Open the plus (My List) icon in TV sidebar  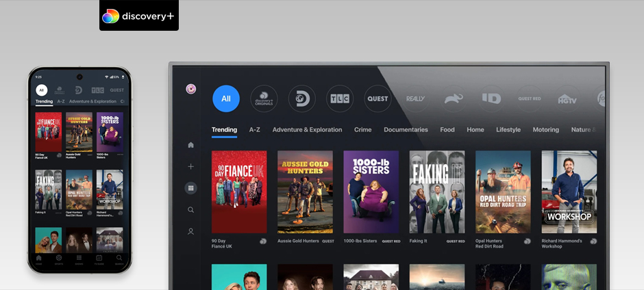click(190, 166)
